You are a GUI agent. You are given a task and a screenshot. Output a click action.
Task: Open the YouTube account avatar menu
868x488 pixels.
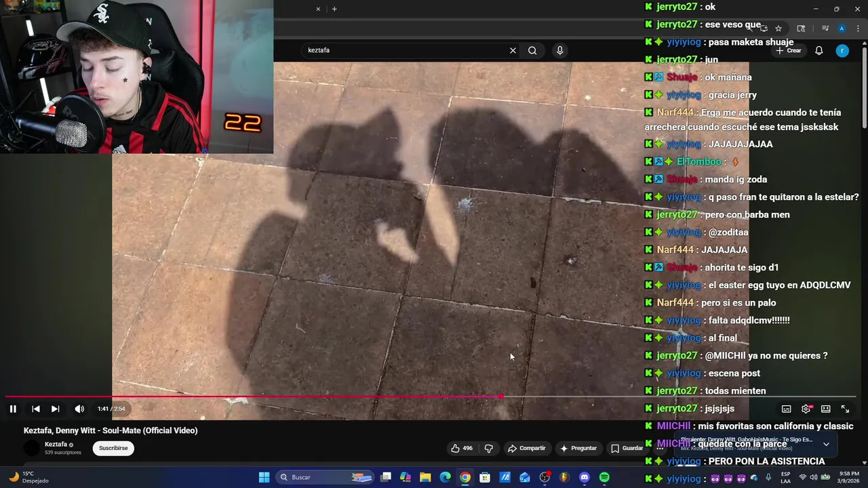click(x=842, y=50)
